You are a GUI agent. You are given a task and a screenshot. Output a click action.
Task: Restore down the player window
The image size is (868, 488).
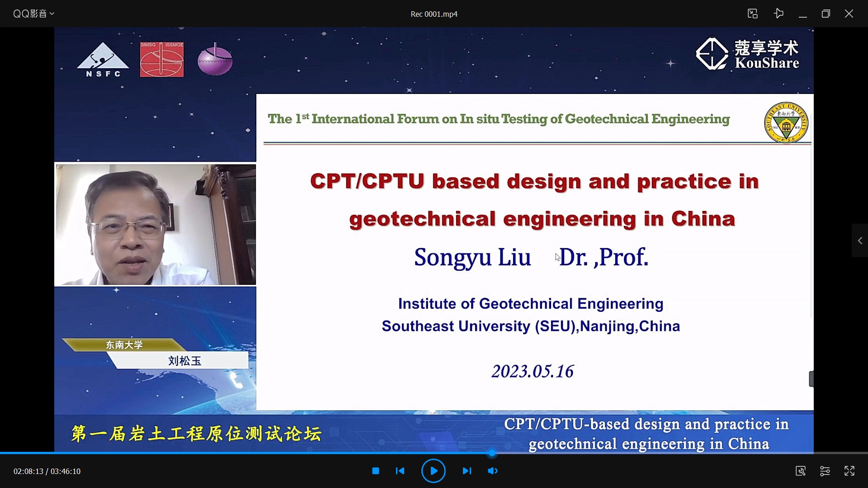[x=826, y=14]
